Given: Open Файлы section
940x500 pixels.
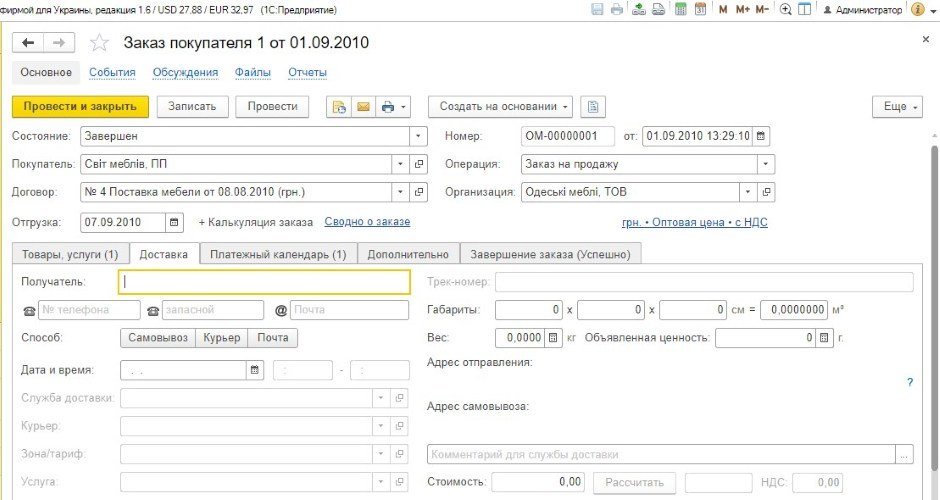Looking at the screenshot, I should tap(252, 73).
